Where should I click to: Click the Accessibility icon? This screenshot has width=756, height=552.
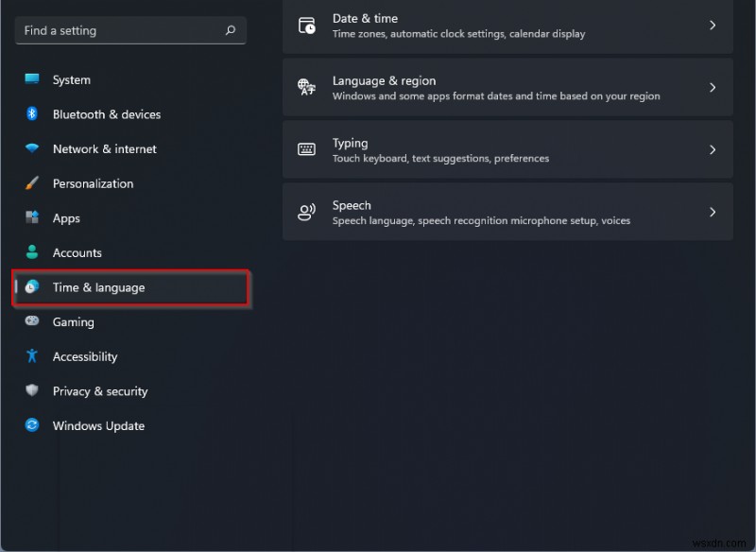pos(30,356)
